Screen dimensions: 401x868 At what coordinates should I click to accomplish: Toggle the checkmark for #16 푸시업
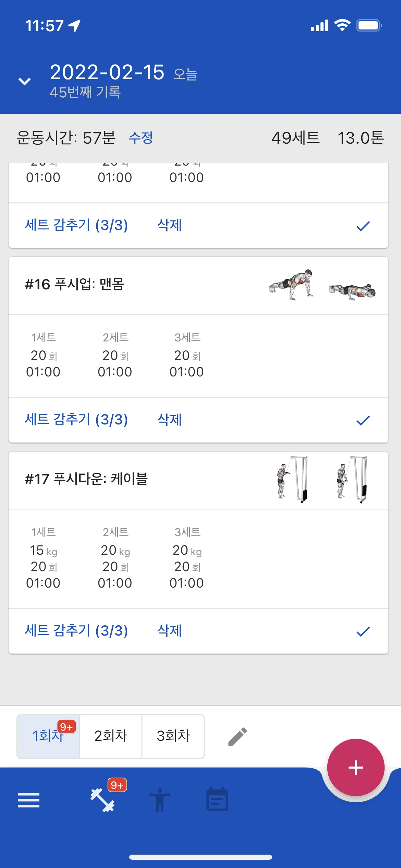click(x=363, y=420)
